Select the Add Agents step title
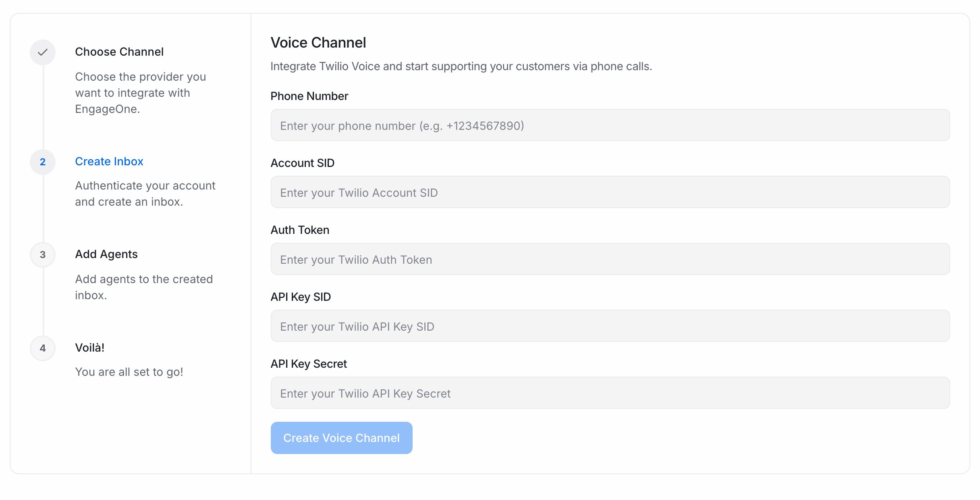 pos(106,254)
